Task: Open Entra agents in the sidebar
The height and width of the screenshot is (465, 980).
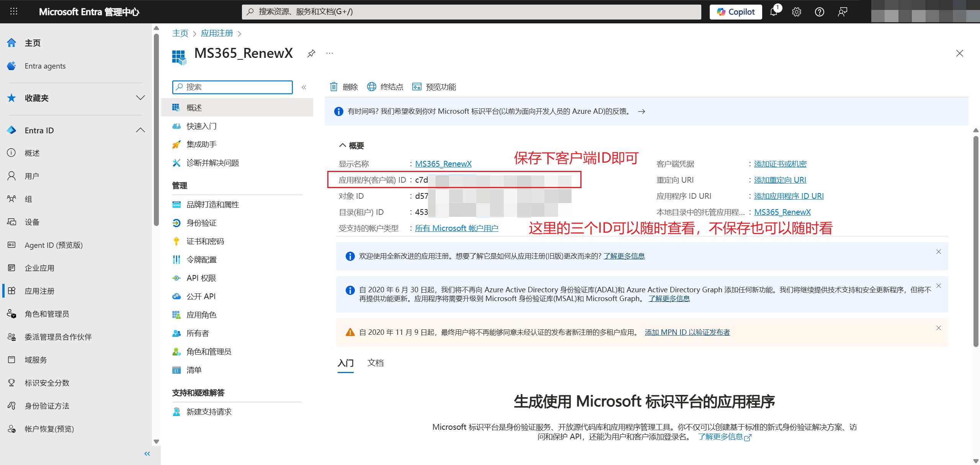Action: (45, 66)
